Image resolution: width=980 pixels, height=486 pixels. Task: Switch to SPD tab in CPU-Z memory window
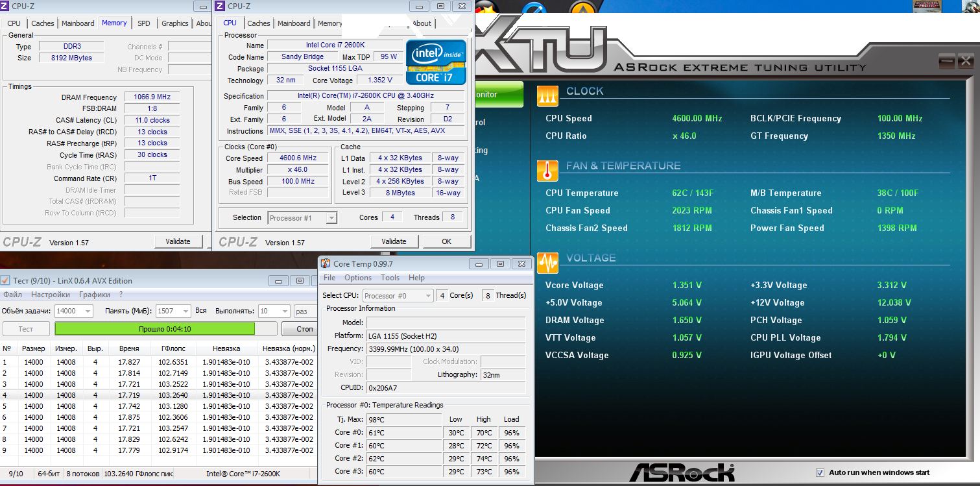[x=144, y=23]
